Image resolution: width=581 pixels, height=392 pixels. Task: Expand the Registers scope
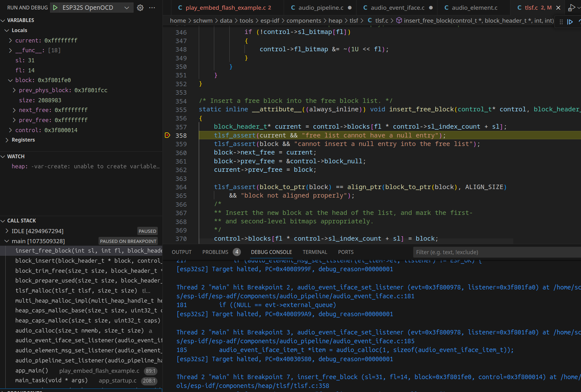pyautogui.click(x=7, y=140)
